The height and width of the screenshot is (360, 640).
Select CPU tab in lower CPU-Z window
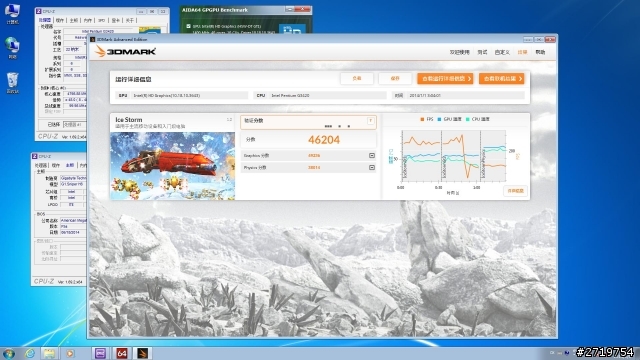point(40,165)
